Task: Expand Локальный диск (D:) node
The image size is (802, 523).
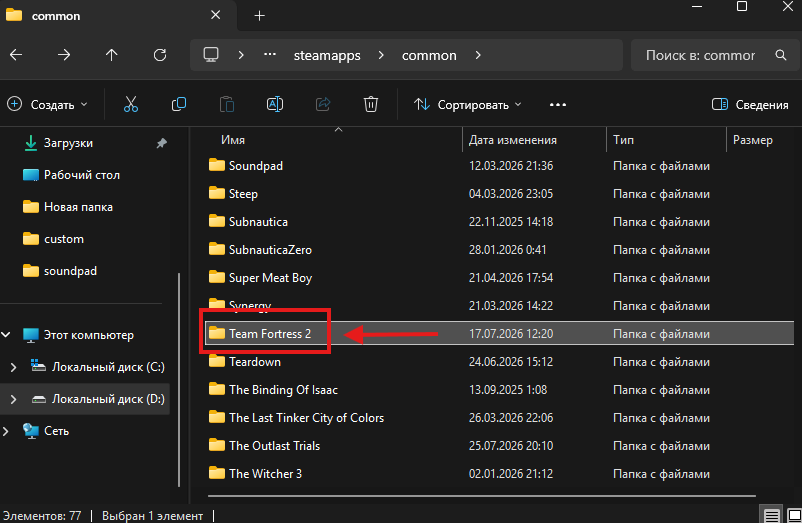Action: (x=13, y=399)
